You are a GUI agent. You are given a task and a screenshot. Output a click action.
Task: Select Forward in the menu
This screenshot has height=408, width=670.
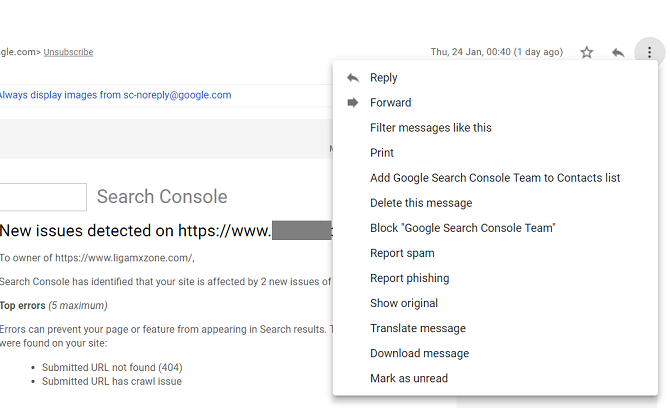[495, 103]
